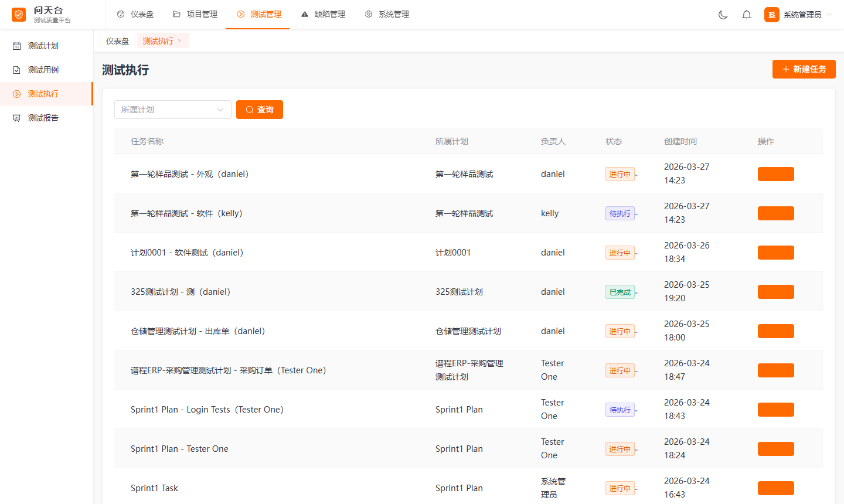Open 测试计划 in the sidebar
The height and width of the screenshot is (504, 844).
click(x=46, y=46)
